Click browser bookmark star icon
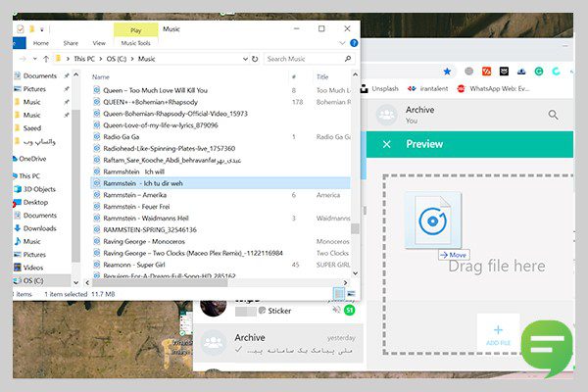Viewport: 588px width, 392px height. coord(447,72)
